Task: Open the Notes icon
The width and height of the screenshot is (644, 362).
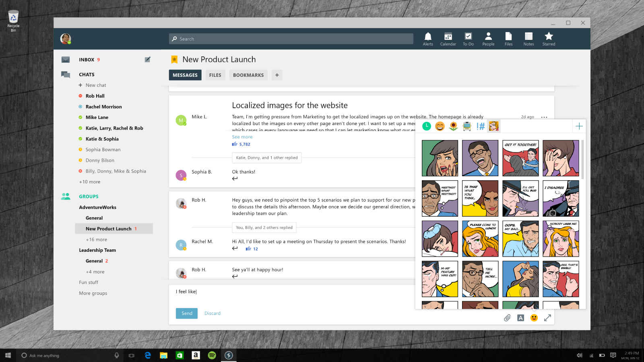Action: coord(528,39)
